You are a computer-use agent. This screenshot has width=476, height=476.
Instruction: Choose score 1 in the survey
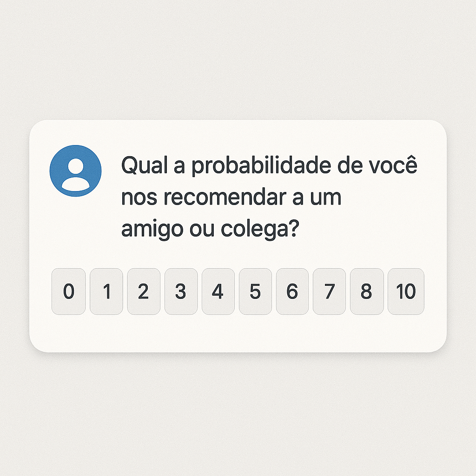[106, 291]
